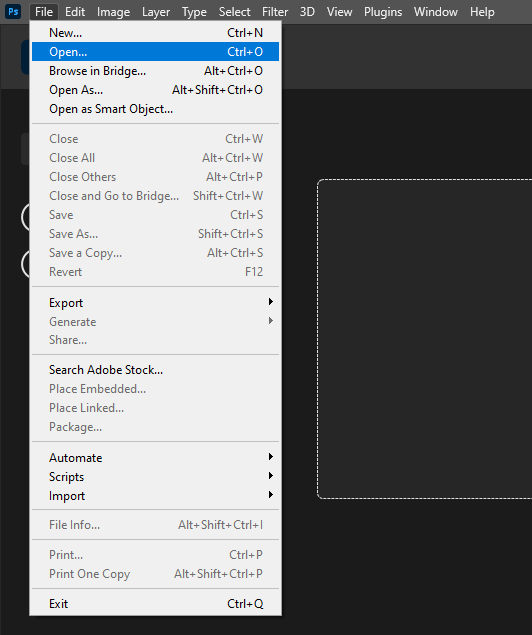Click the Close All entry
This screenshot has height=635, width=532.
pyautogui.click(x=155, y=158)
